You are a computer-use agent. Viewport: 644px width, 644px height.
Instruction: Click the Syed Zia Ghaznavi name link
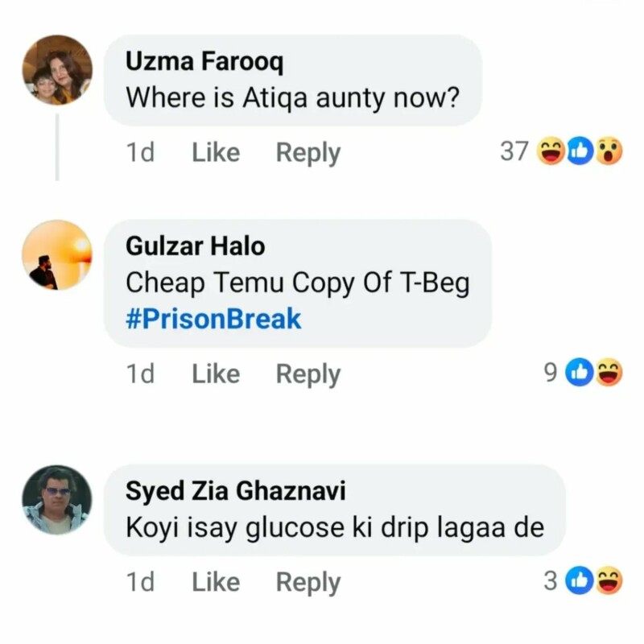click(x=236, y=491)
